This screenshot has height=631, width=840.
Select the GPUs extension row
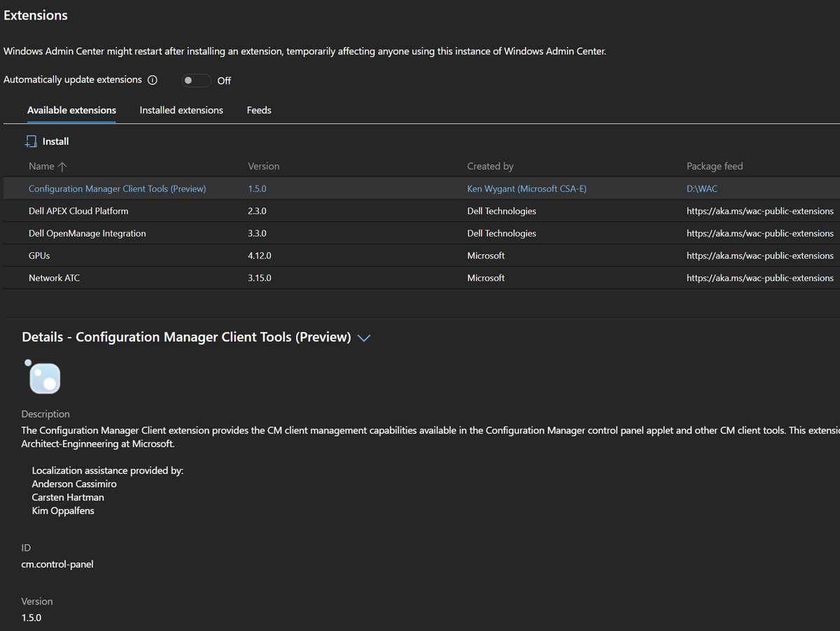(421, 256)
